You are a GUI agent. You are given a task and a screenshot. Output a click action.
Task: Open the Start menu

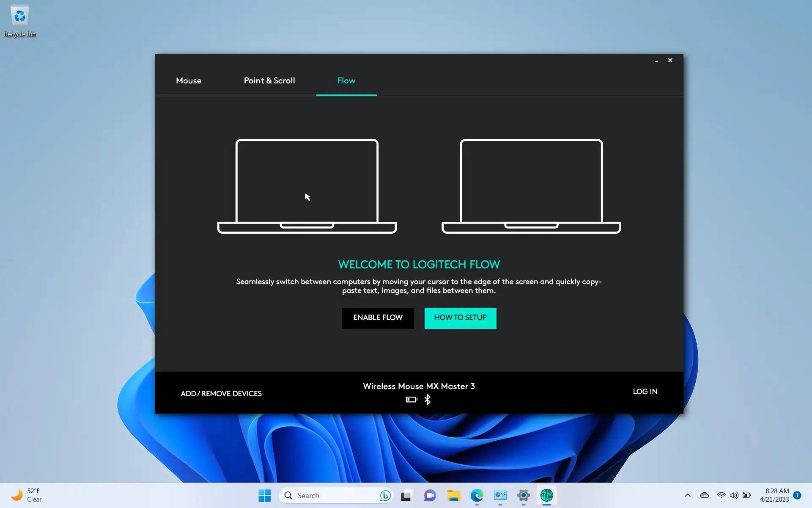[x=264, y=495]
